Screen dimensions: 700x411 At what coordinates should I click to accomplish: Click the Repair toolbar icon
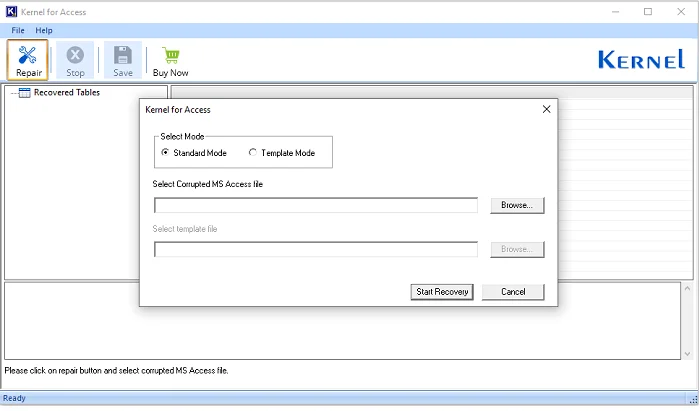point(27,56)
